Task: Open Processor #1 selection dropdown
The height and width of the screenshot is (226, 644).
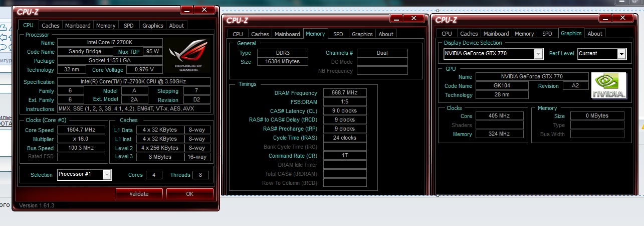Action: click(107, 174)
